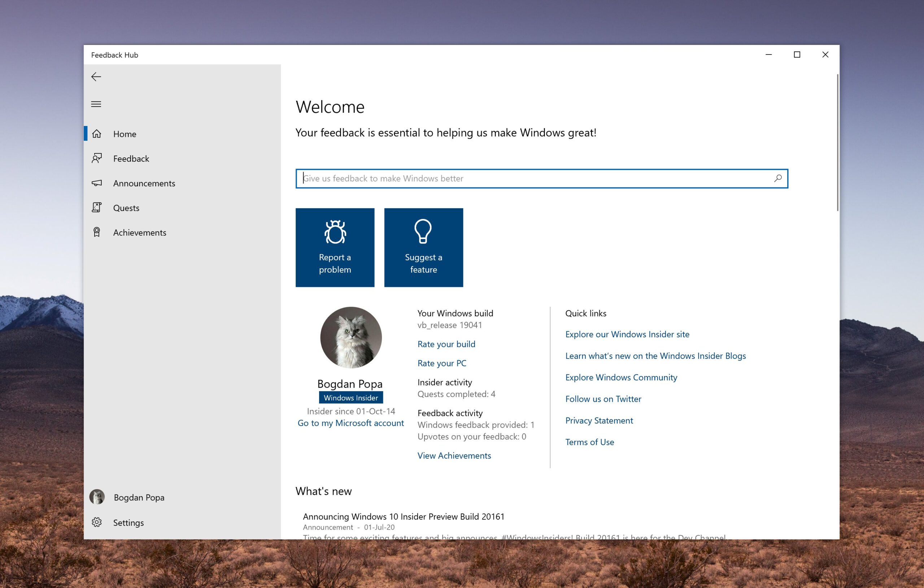Click the 'vb_release 19041' build text
Viewport: 924px width, 588px height.
[450, 325]
